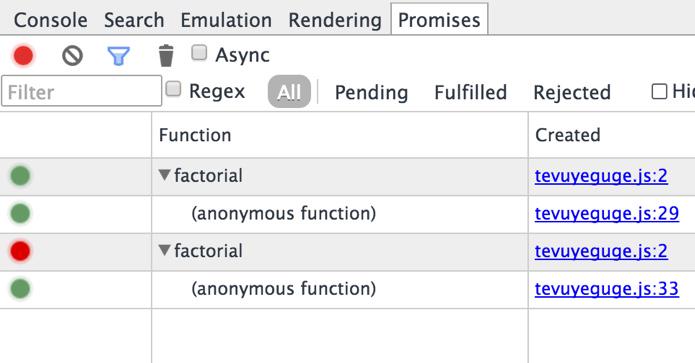Click green status dot beside tevuyeguge.js:29 row
This screenshot has height=363, width=695.
coord(20,213)
